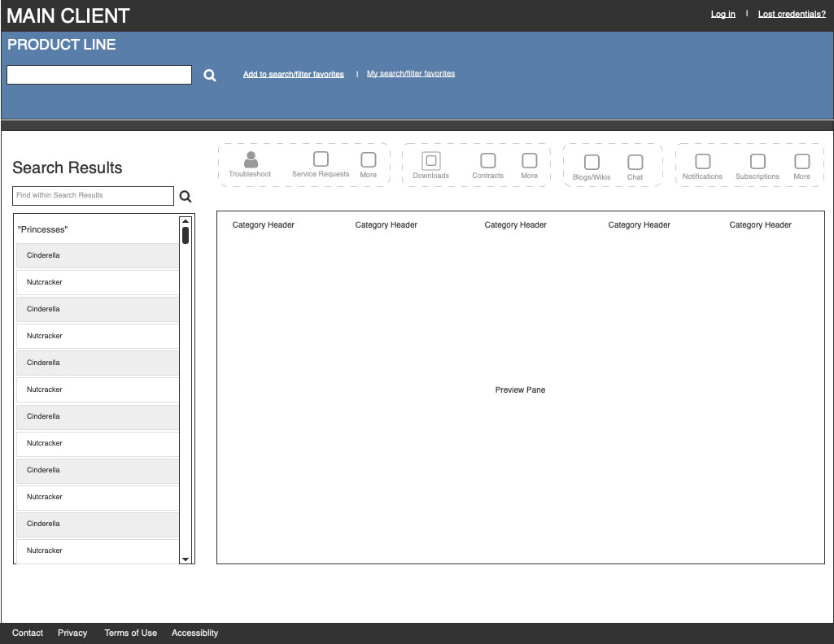This screenshot has width=834, height=644.
Task: Click Add to search/filter favorites
Action: coord(293,75)
